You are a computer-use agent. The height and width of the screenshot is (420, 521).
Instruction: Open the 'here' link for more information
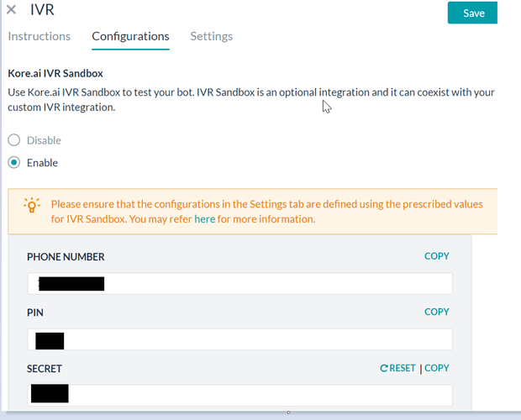(x=205, y=219)
